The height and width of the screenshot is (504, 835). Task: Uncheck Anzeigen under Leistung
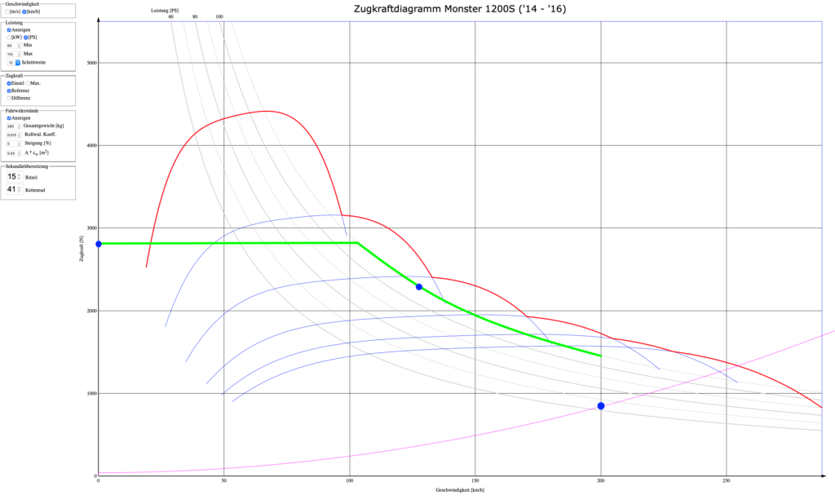9,30
